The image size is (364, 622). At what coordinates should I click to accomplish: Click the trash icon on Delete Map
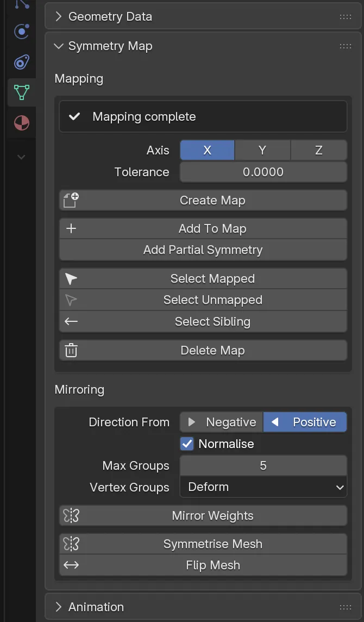pos(71,350)
